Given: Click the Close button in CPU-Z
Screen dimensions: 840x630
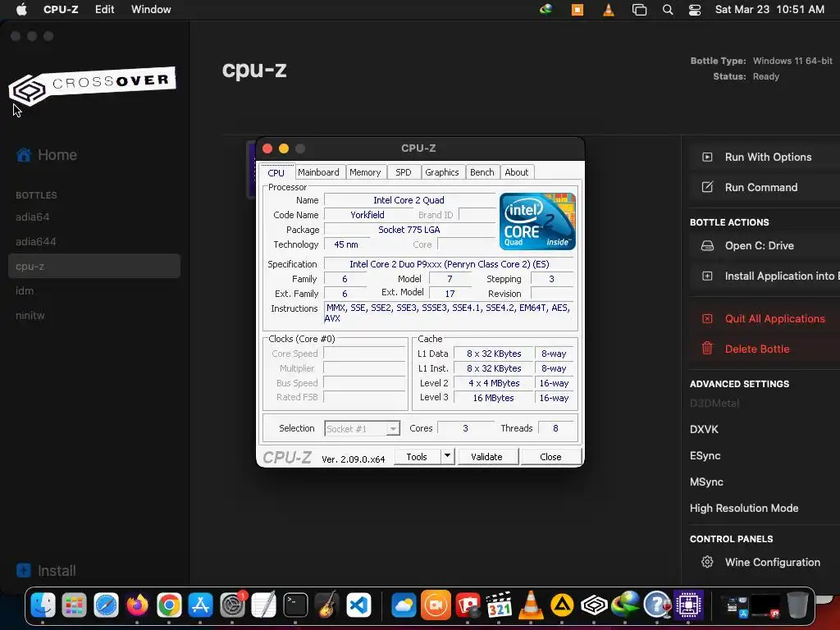Looking at the screenshot, I should click(x=550, y=456).
